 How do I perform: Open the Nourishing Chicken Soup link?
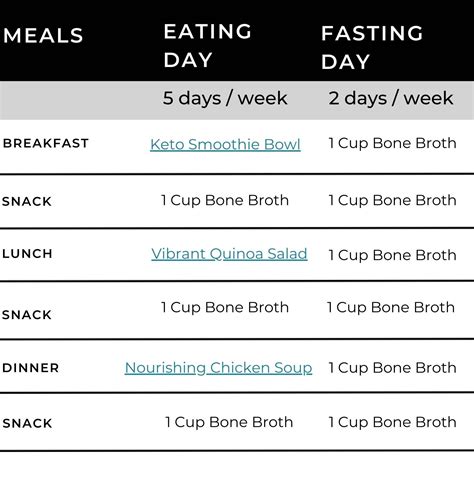click(218, 368)
